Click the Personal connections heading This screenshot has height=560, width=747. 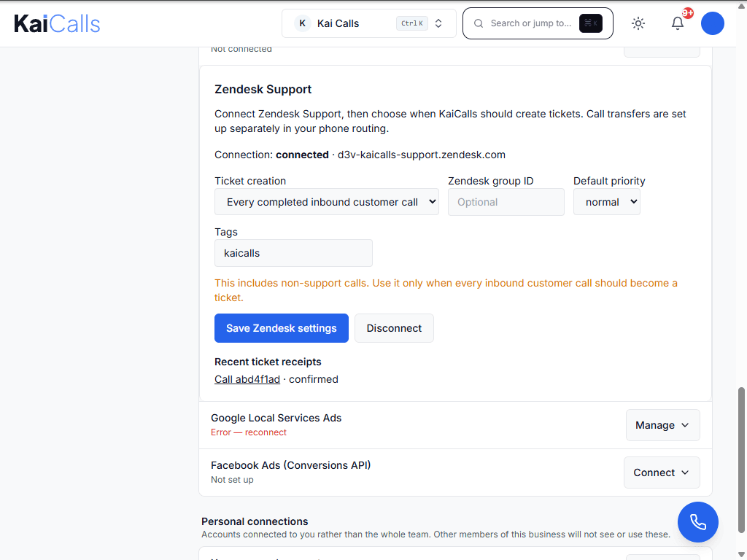click(x=255, y=521)
